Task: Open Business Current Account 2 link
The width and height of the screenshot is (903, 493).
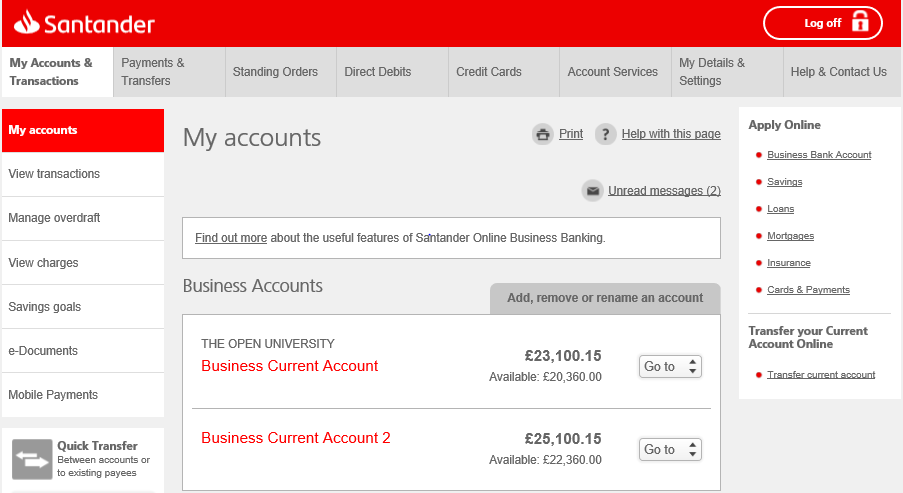Action: coord(295,438)
